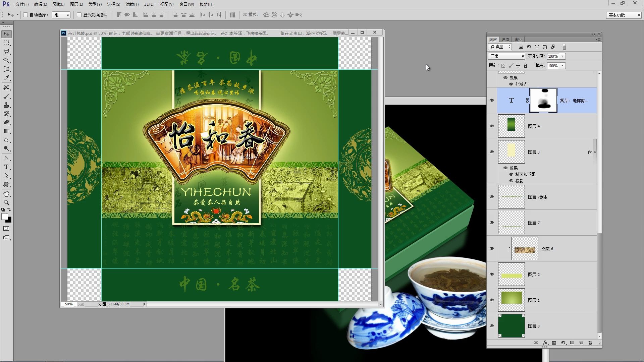Hide the 图层 7副本 layer
Viewport: 644px width, 362px height.
click(x=492, y=197)
